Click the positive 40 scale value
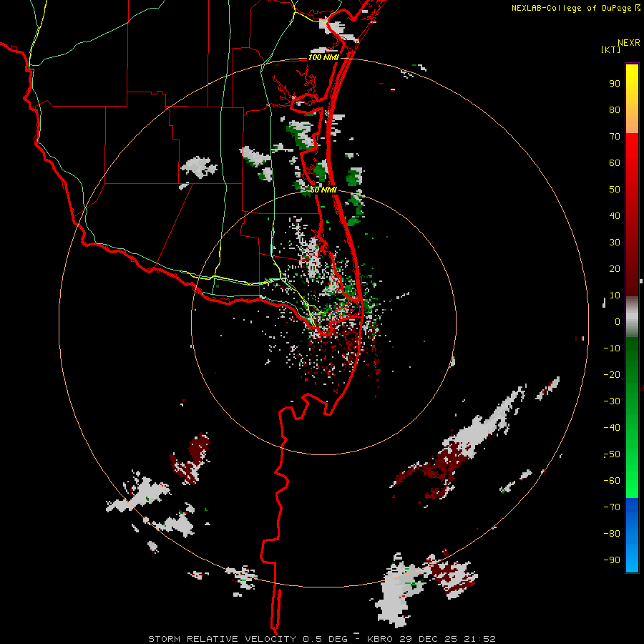The height and width of the screenshot is (644, 644). pos(615,215)
